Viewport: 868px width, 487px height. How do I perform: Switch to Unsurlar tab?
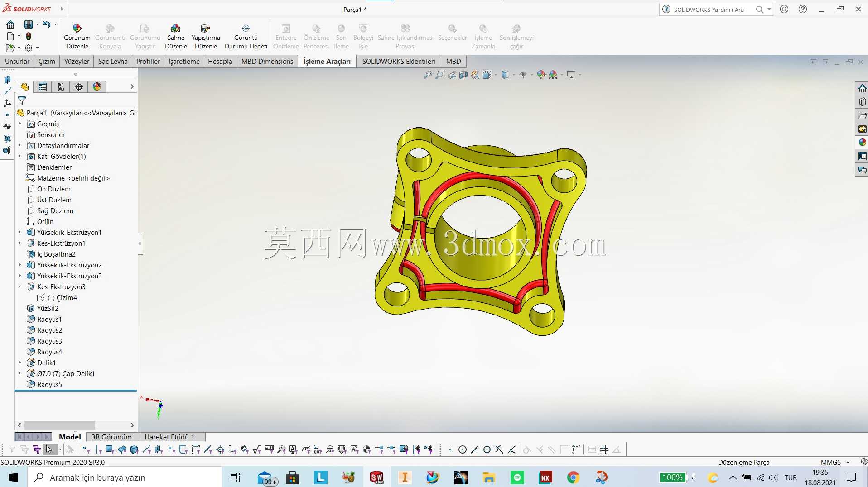tap(17, 61)
